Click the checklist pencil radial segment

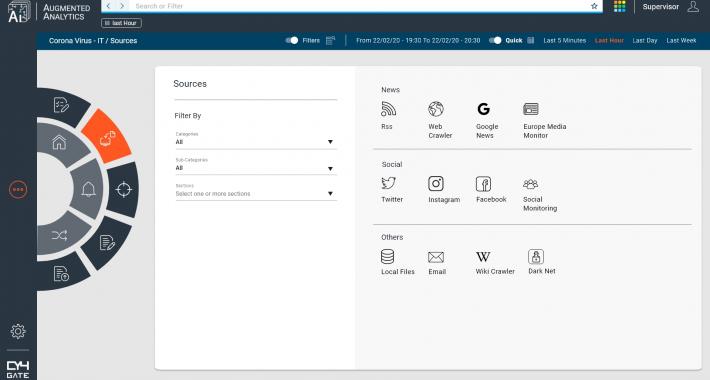[x=61, y=105]
